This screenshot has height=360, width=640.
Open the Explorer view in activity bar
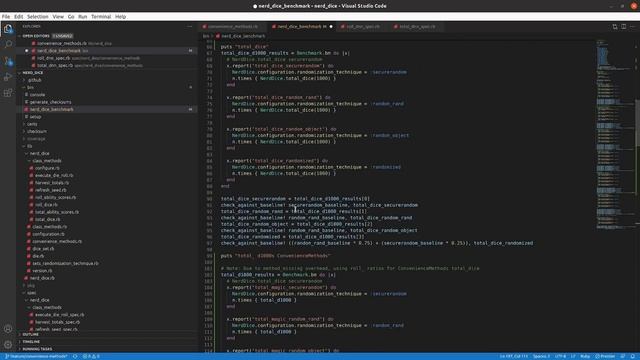8,29
